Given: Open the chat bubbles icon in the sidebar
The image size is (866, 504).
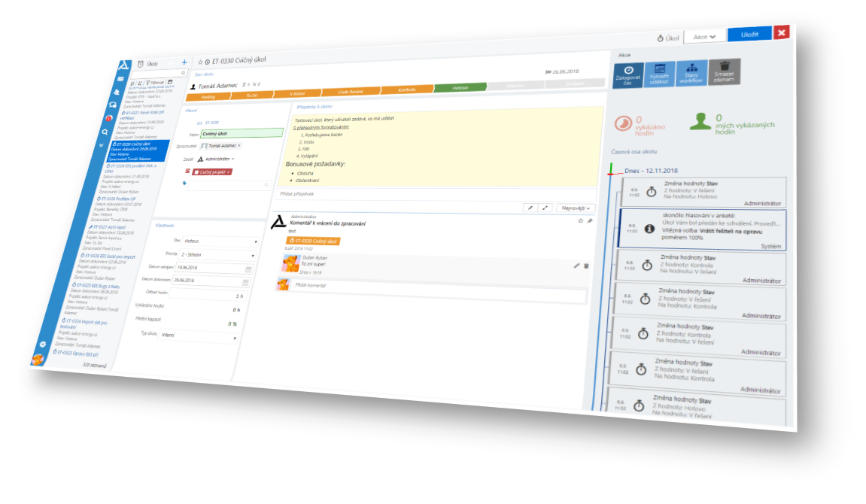Looking at the screenshot, I should click(x=113, y=105).
